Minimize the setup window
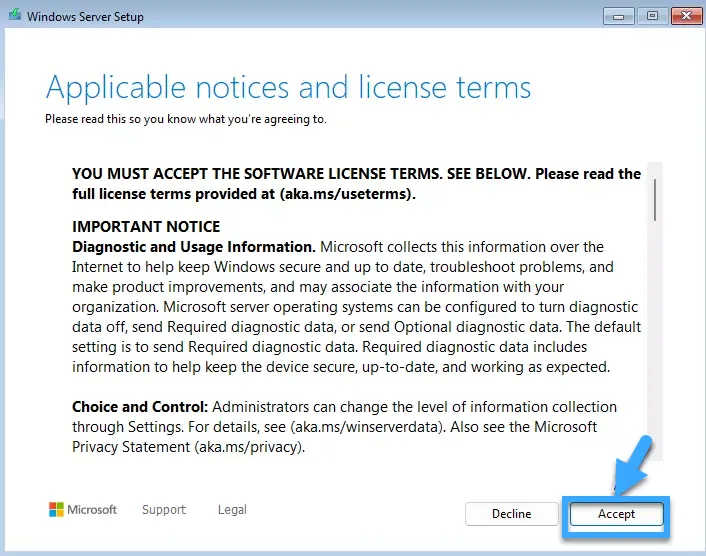Image resolution: width=706 pixels, height=556 pixels. coord(619,15)
